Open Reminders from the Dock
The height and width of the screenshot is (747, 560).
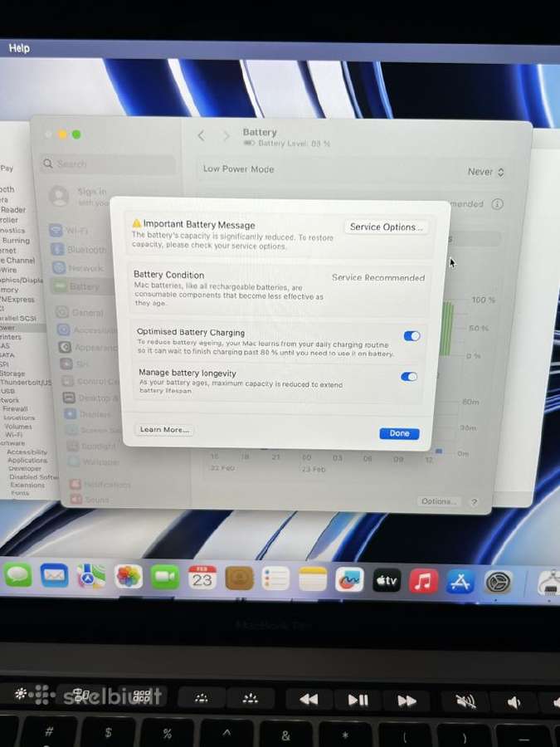(275, 579)
